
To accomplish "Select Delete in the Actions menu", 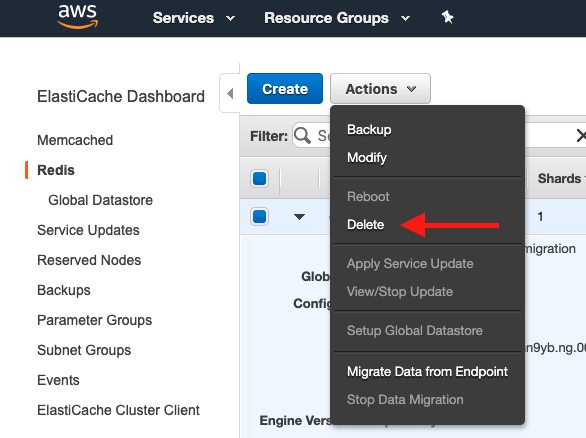I will pos(365,225).
